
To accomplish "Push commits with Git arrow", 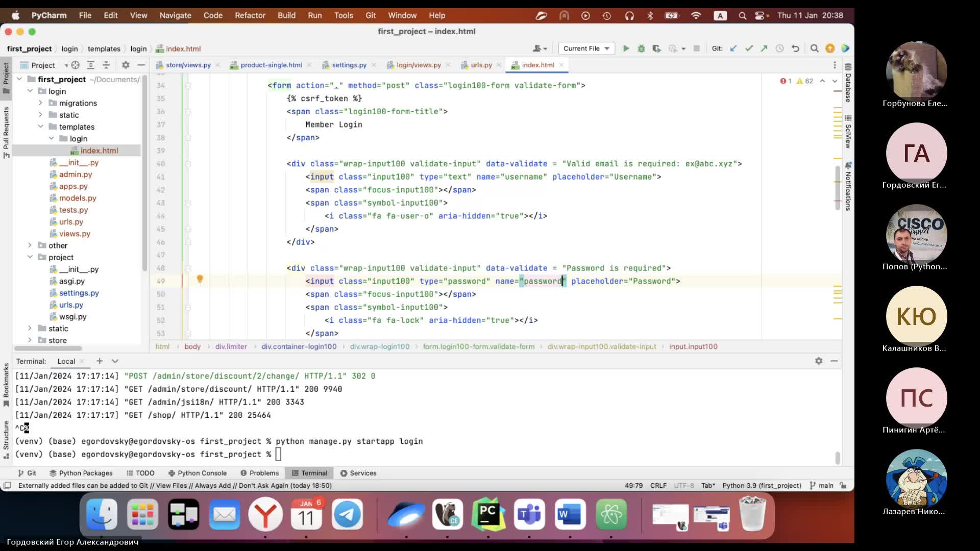I will click(x=764, y=48).
